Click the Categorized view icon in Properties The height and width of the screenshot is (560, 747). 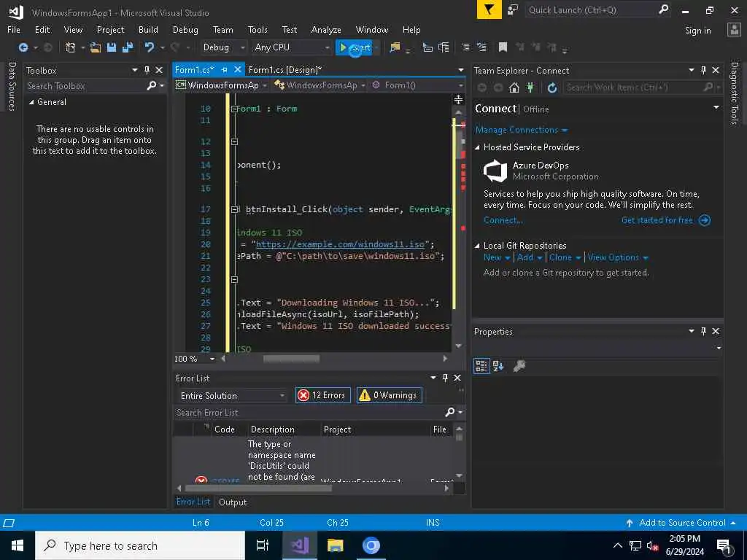481,366
